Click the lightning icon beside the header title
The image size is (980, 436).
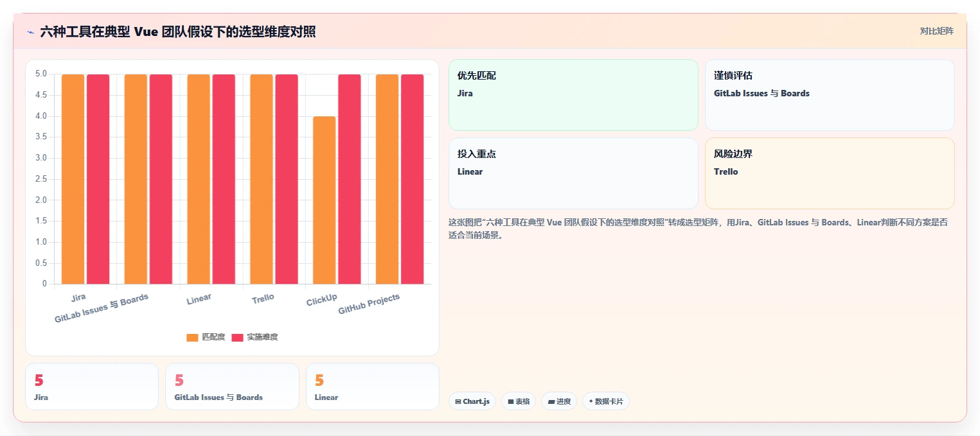30,32
